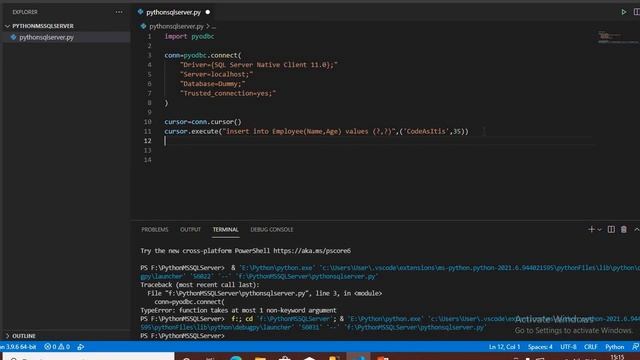
Task: Click Ln 12, Col 1 in status bar
Action: point(504,347)
